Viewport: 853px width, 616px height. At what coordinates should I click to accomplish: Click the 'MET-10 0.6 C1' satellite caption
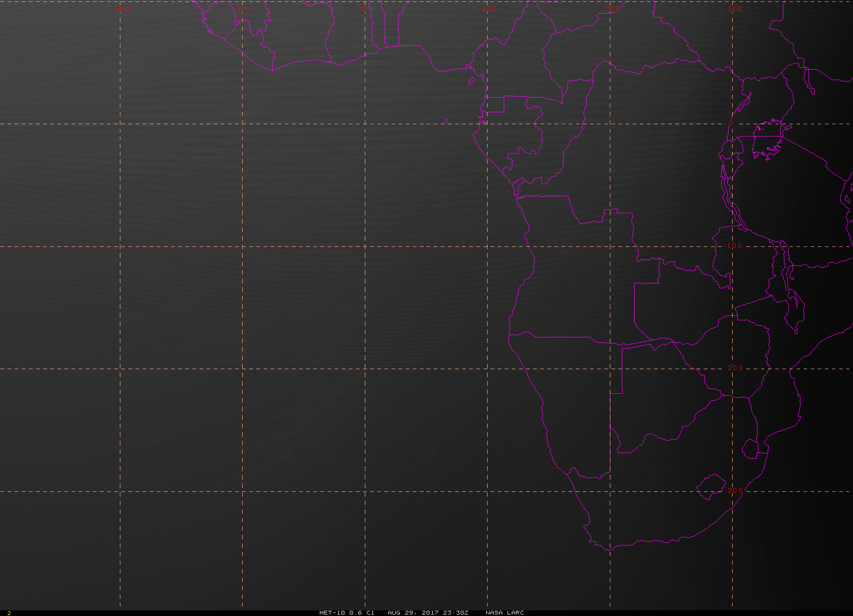(347, 613)
